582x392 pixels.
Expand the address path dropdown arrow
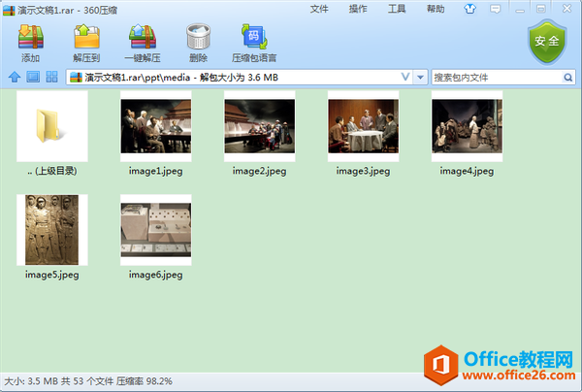coord(420,77)
